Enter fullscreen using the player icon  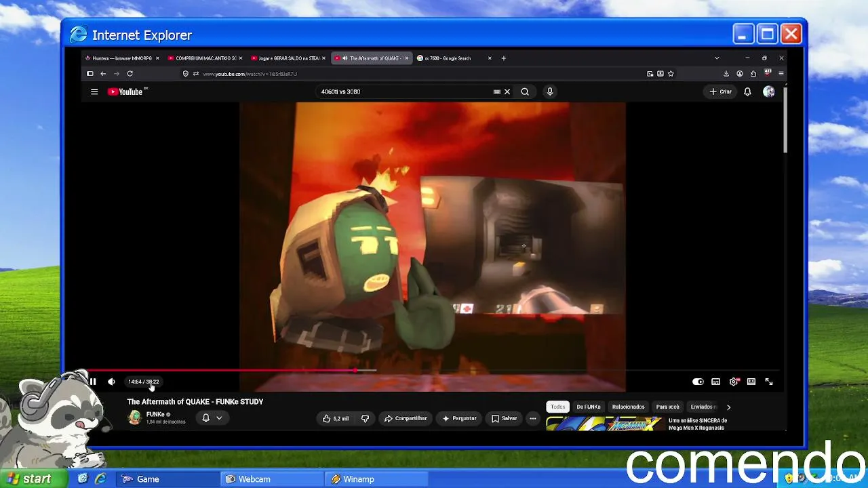(x=769, y=382)
